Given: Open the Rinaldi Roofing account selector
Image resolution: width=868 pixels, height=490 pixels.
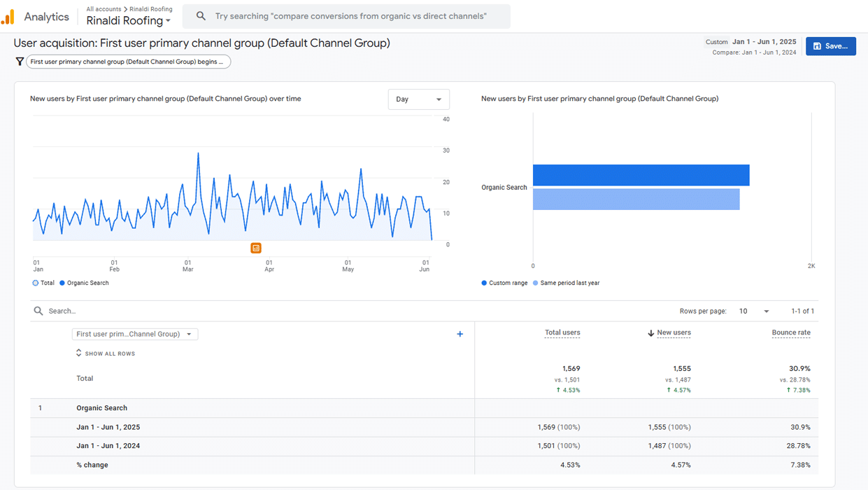Looking at the screenshot, I should tap(128, 21).
